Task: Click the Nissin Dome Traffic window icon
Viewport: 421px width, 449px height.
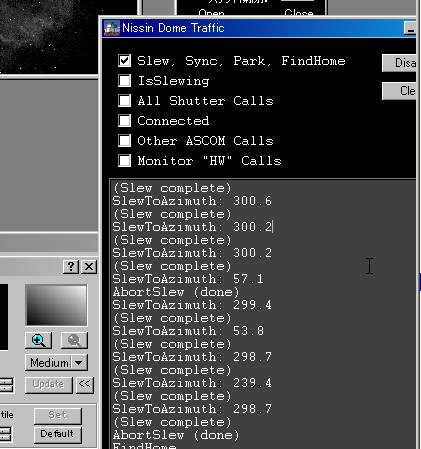Action: [111, 28]
